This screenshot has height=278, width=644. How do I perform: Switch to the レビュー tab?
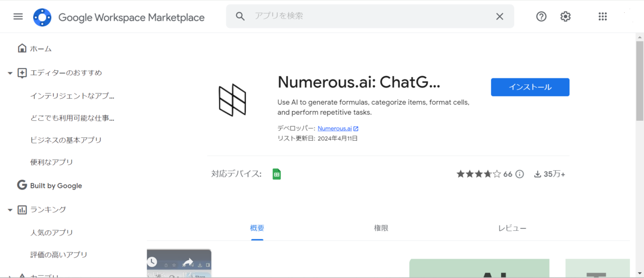click(x=513, y=228)
